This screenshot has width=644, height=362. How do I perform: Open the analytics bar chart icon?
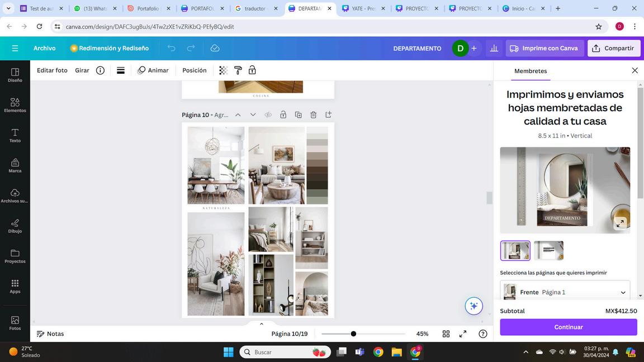(494, 49)
